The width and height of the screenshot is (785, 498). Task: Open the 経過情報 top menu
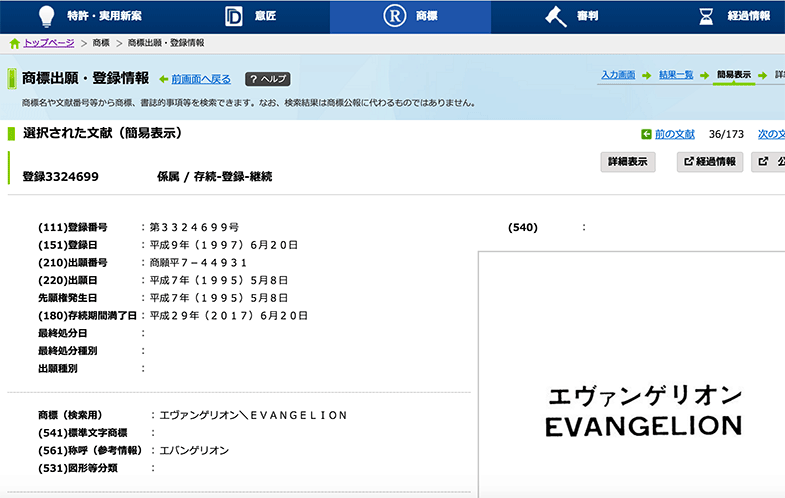[x=748, y=16]
